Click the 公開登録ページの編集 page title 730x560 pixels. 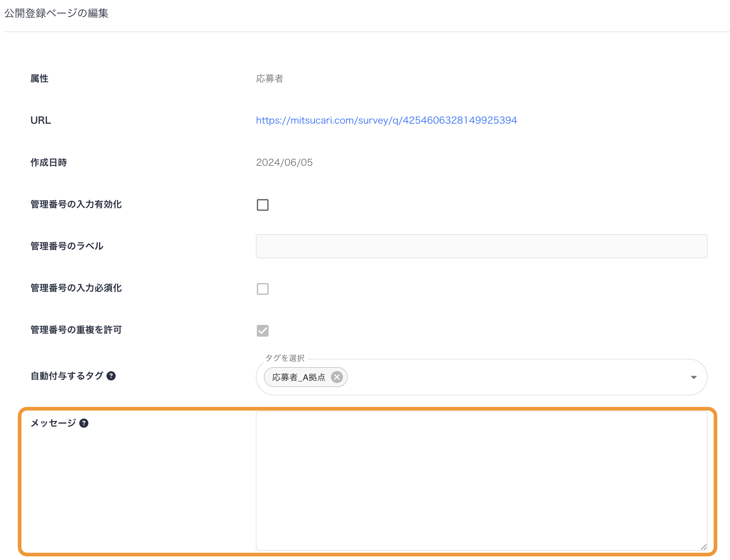(x=56, y=13)
